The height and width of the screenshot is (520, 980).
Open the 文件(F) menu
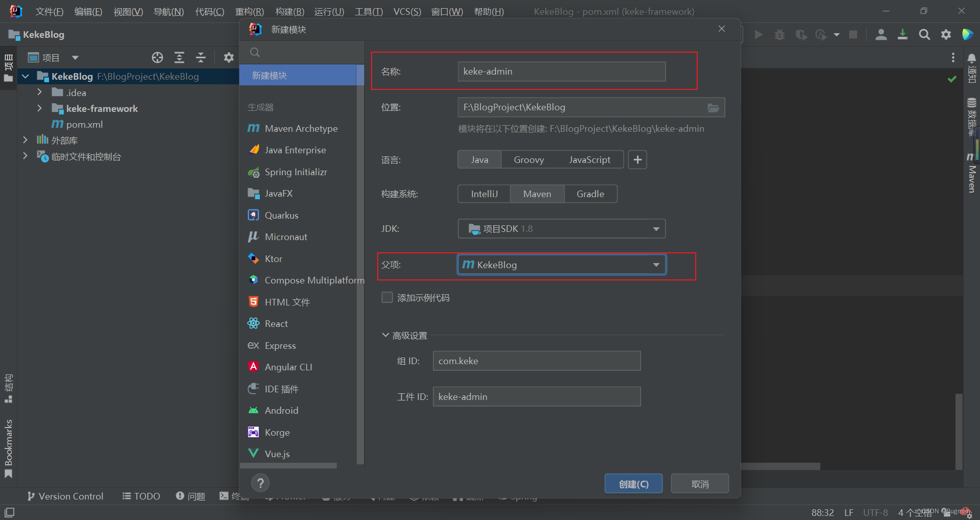[50, 11]
